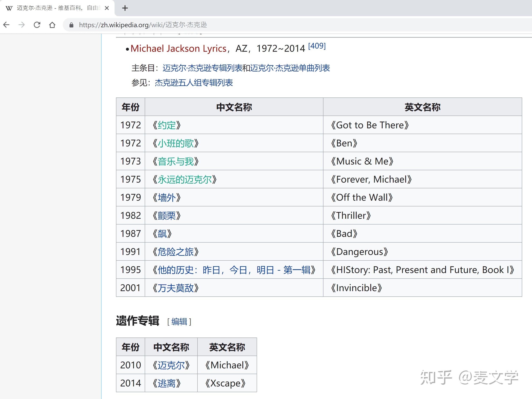Screen dimensions: 532x399
Task: Open the 逃离 posthumous album link
Action: pos(166,383)
